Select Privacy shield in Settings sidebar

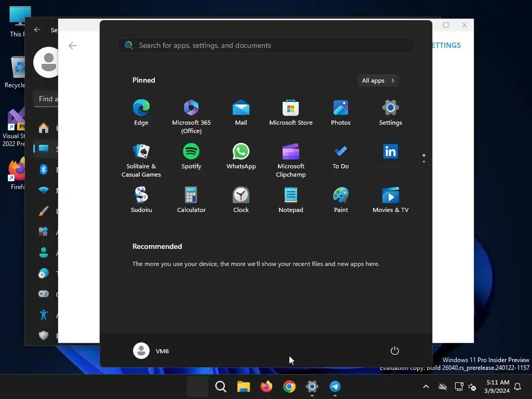[x=46, y=336]
